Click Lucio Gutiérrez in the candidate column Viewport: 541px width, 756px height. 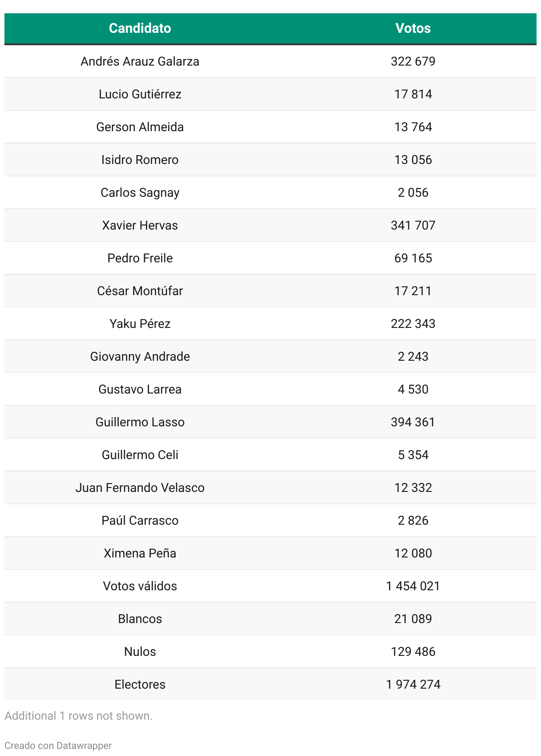click(140, 94)
